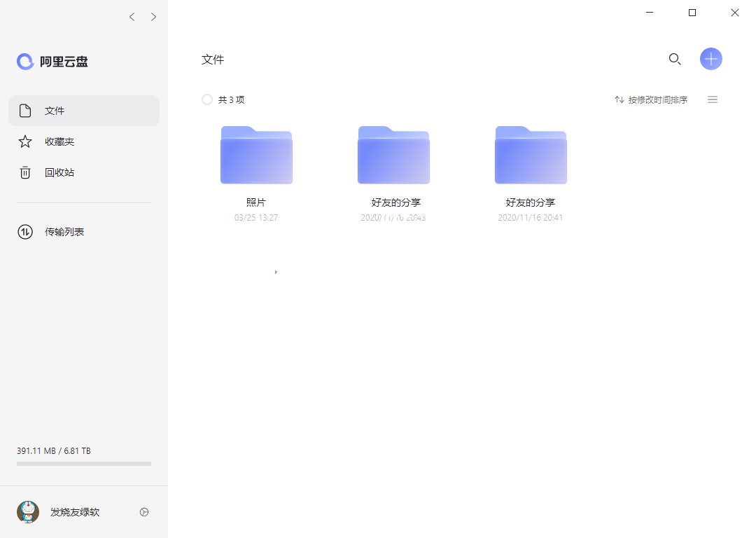Image resolution: width=756 pixels, height=538 pixels.
Task: Open the 收藏夹 favorites section
Action: pyautogui.click(x=84, y=142)
